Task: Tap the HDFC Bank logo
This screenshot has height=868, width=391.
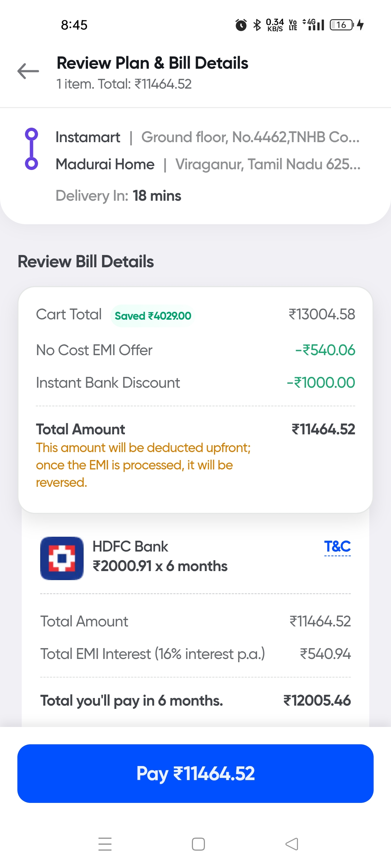Action: click(x=62, y=558)
